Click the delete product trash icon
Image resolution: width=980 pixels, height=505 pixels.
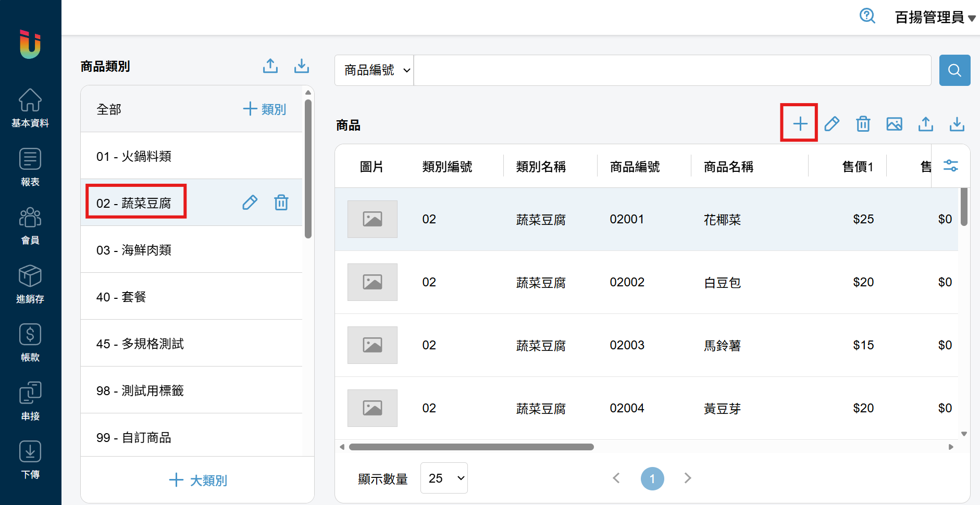point(863,124)
